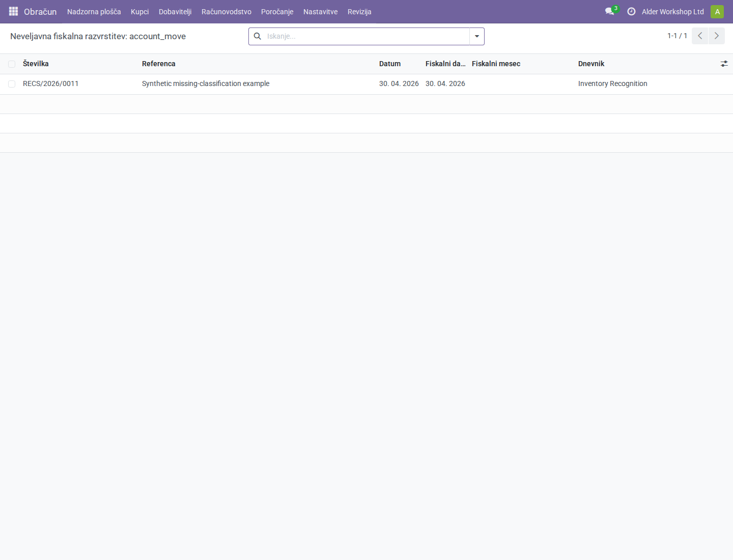Open the user avatar menu

coord(717,12)
